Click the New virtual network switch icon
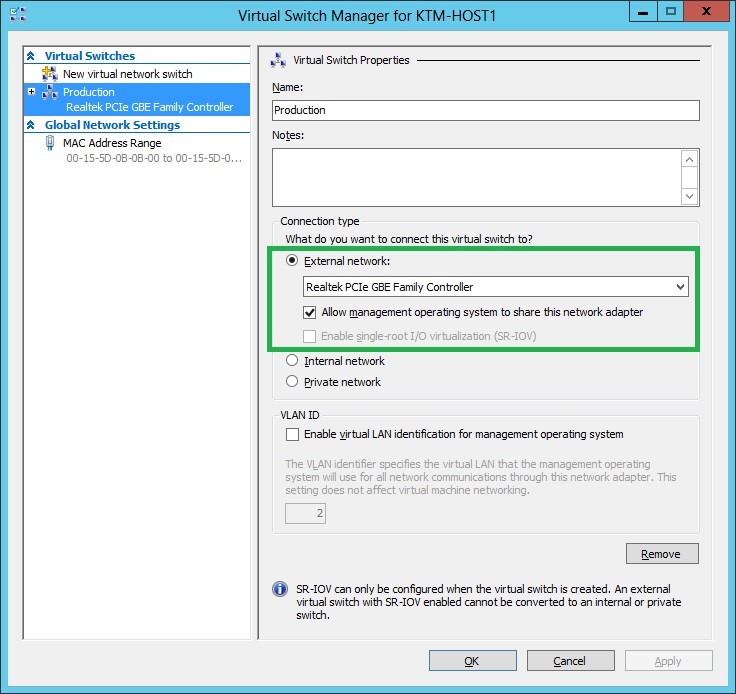 coord(50,74)
